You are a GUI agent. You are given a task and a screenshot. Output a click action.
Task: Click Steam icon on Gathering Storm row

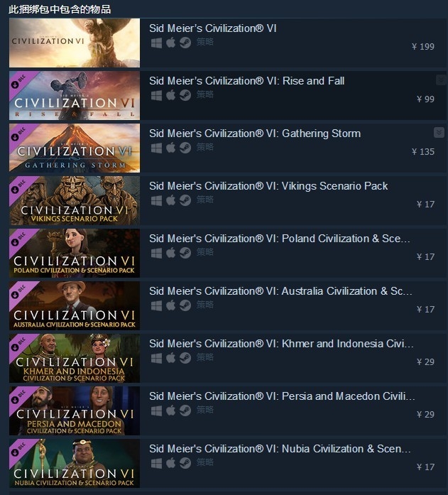coord(185,148)
